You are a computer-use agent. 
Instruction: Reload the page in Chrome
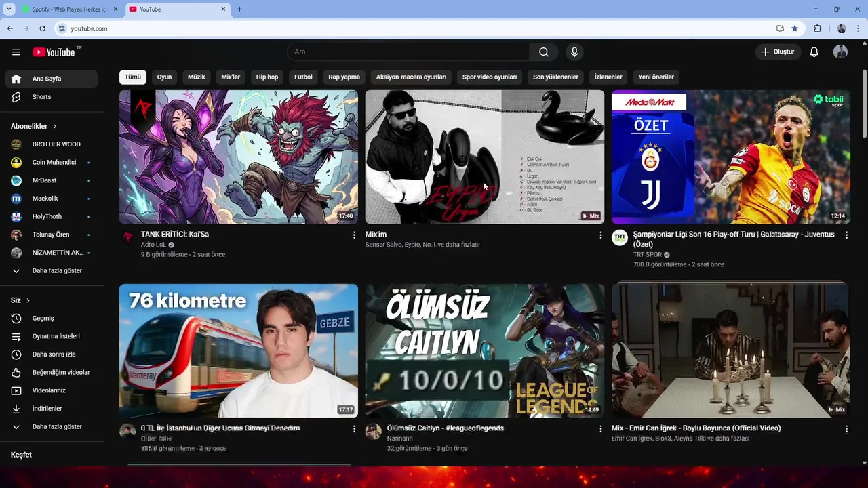coord(42,28)
